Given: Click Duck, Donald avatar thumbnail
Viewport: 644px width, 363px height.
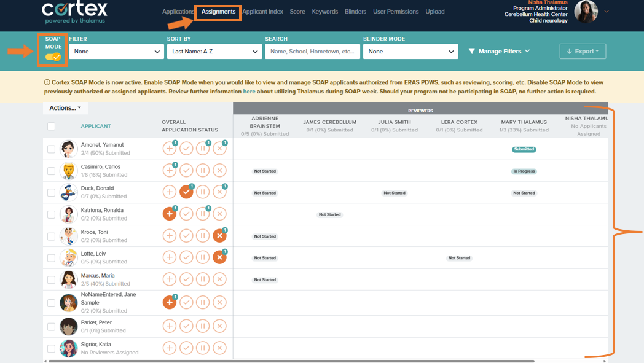Looking at the screenshot, I should coord(68,192).
